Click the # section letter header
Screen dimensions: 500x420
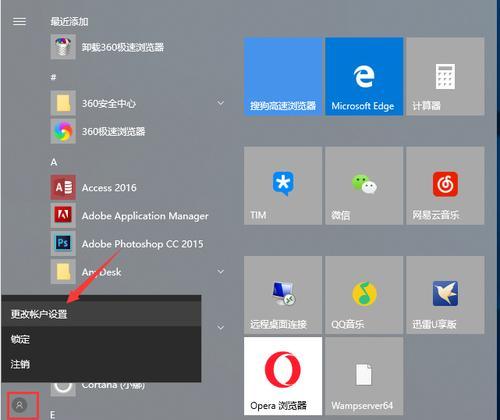(x=53, y=77)
